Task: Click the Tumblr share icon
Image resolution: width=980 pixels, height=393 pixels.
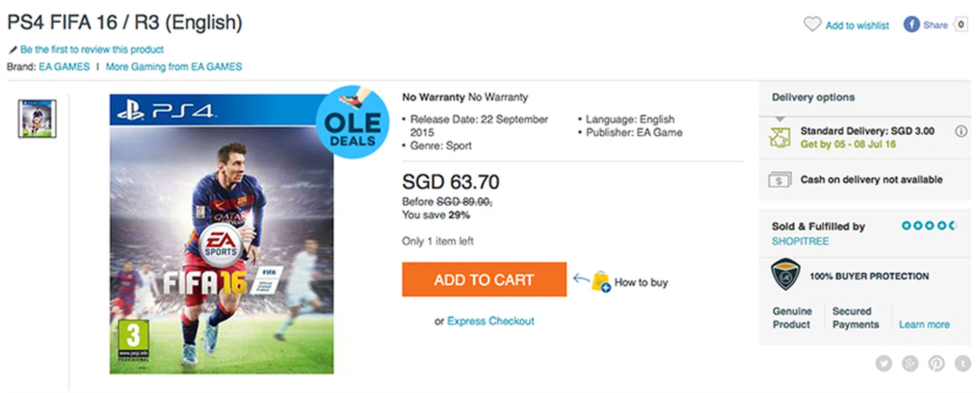Action: (963, 363)
